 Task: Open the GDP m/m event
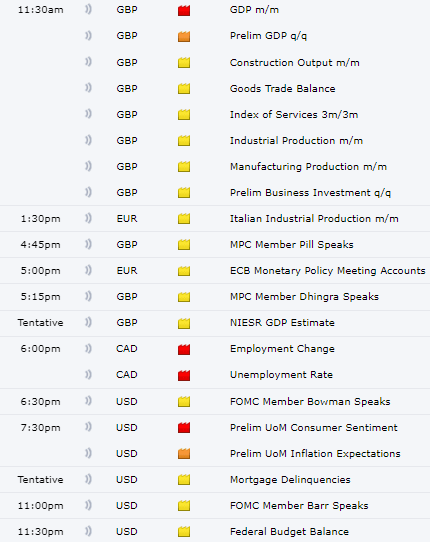point(254,10)
